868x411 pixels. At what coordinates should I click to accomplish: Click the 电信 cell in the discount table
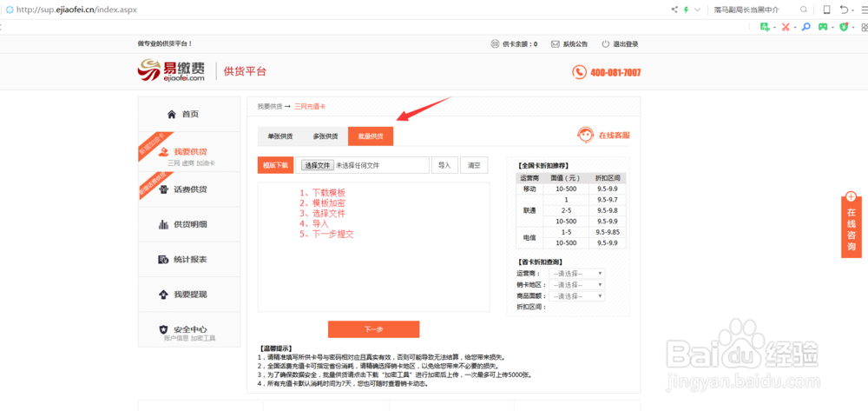pyautogui.click(x=529, y=237)
